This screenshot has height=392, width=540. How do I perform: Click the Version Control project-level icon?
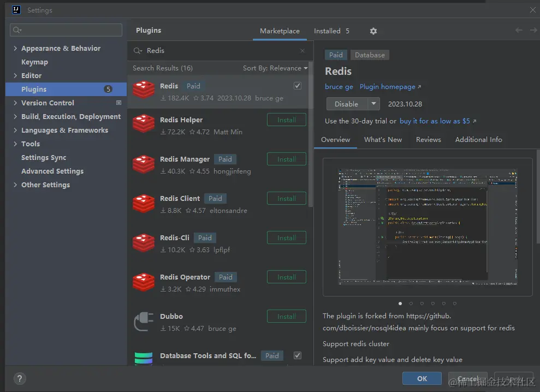119,103
